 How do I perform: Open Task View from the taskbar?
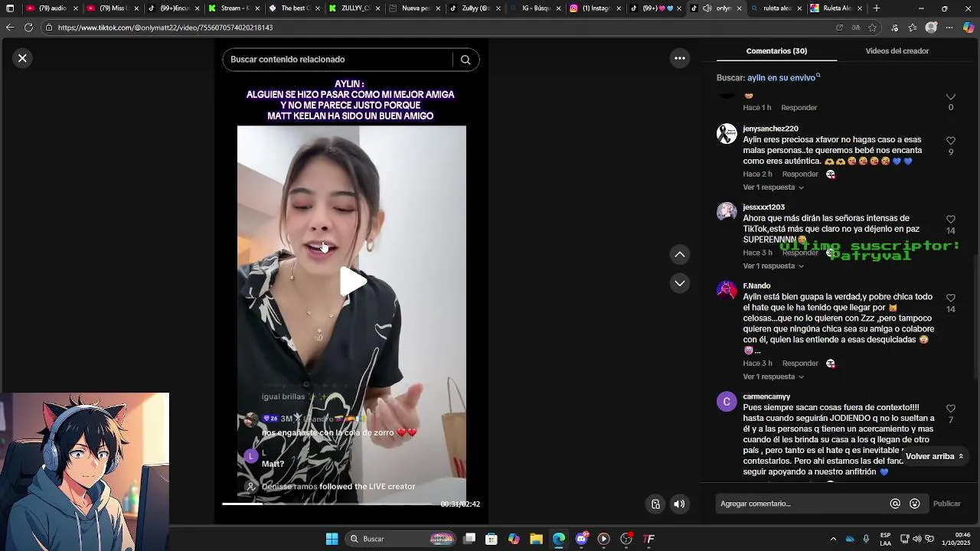coord(469,539)
